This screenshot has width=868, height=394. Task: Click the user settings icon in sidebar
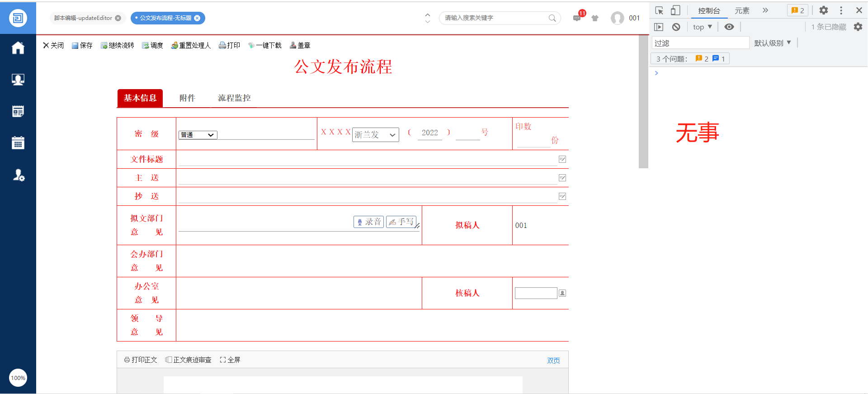18,175
